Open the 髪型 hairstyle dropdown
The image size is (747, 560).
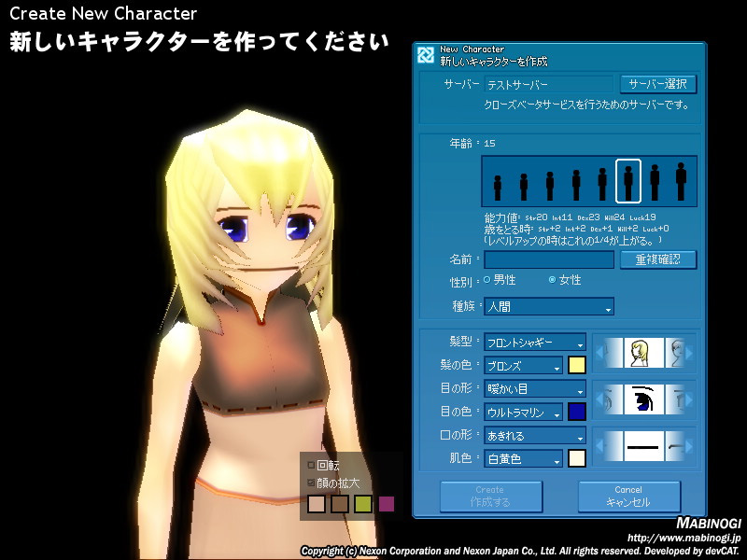(535, 342)
